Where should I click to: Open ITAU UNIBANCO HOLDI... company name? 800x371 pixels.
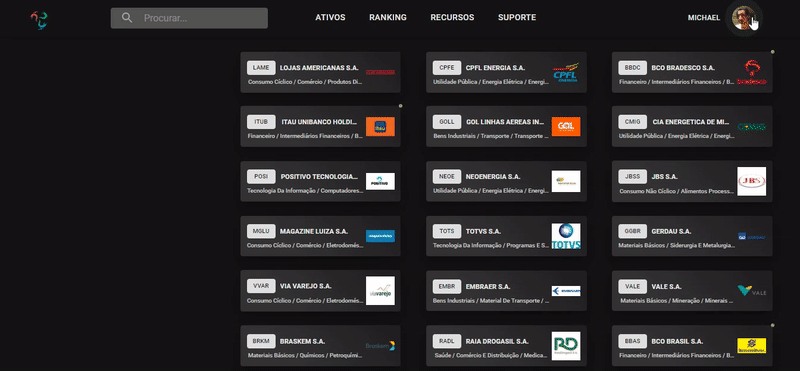(x=319, y=122)
